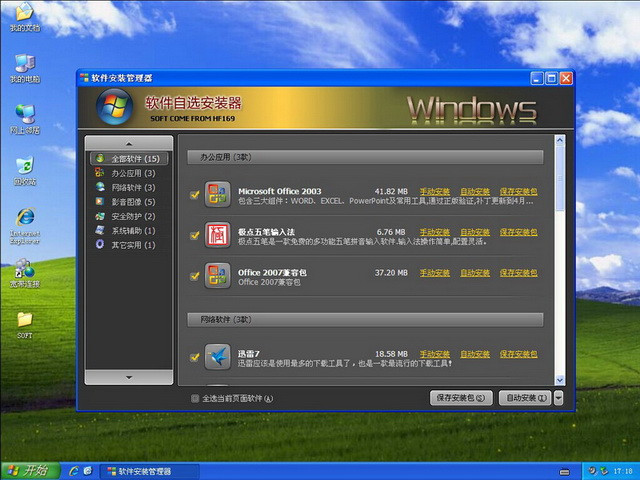Viewport: 640px width, 480px height.
Task: Click the 办公应用 (3款) section header
Action: 365,157
